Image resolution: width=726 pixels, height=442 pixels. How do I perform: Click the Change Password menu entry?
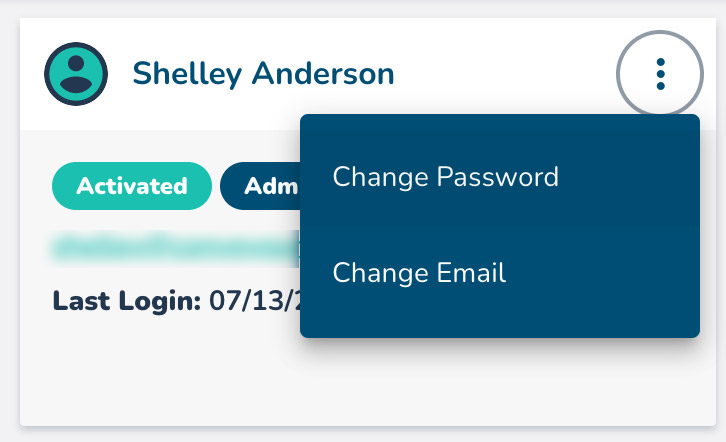point(445,178)
